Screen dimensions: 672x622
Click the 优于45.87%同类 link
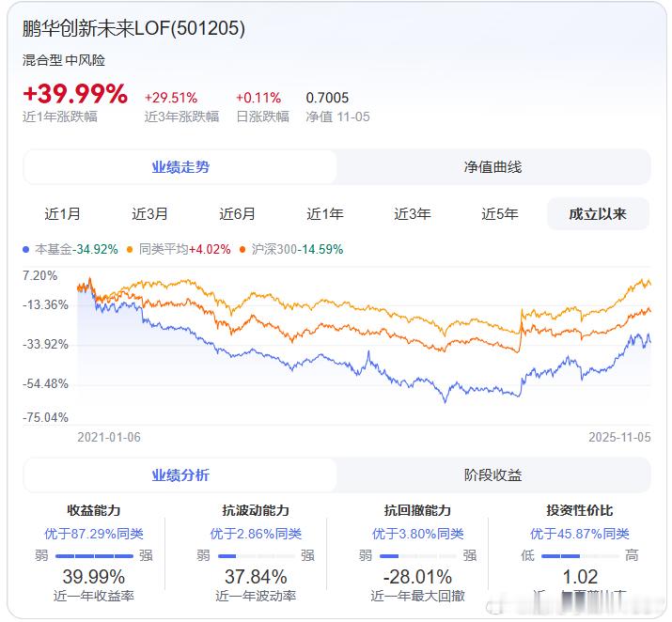pos(580,534)
